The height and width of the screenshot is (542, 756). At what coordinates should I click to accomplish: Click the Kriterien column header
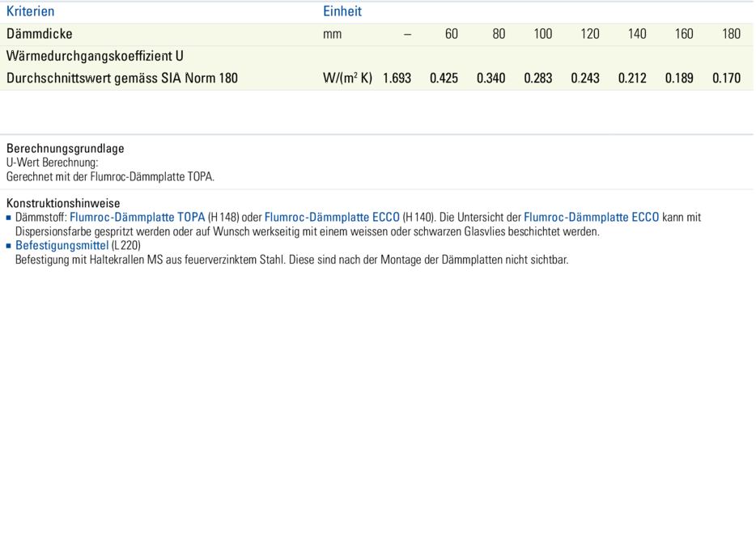click(31, 11)
